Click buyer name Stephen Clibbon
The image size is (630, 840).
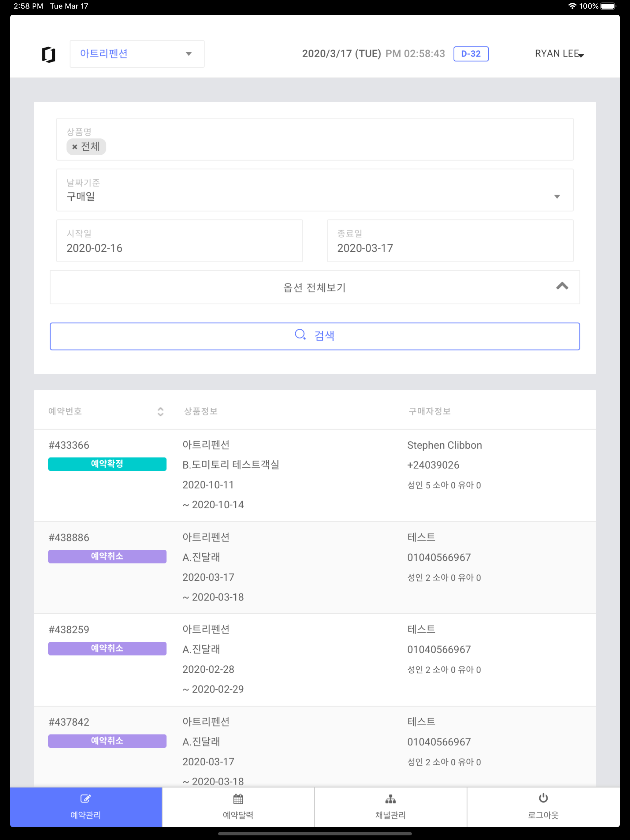click(x=444, y=445)
